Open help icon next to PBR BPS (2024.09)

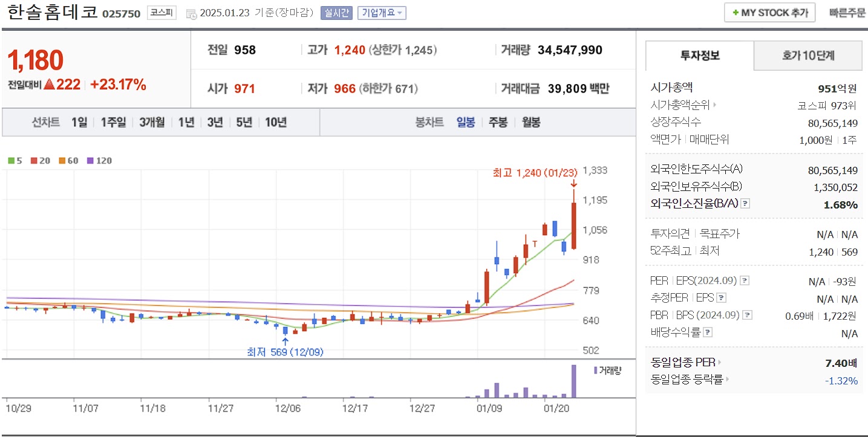tap(748, 315)
